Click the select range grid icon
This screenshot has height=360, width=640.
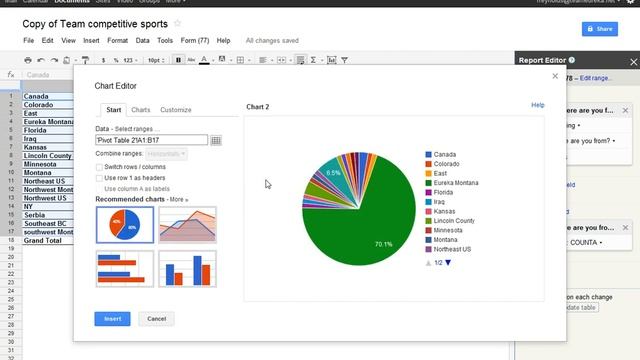216,140
